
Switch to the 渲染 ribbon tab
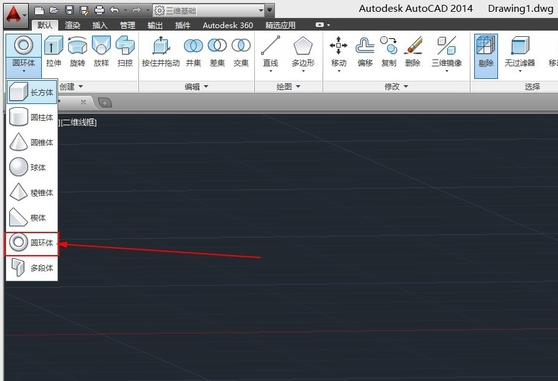coord(72,25)
